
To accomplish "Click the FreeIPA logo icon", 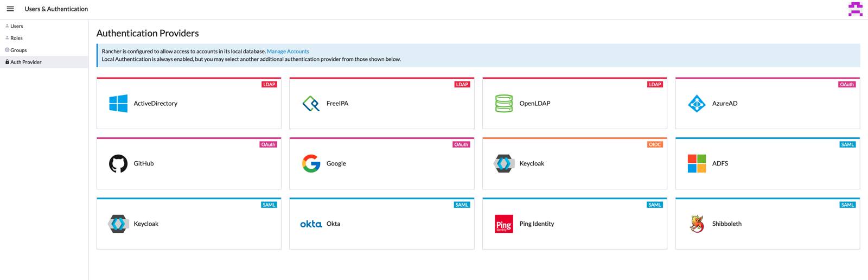I will coord(311,103).
